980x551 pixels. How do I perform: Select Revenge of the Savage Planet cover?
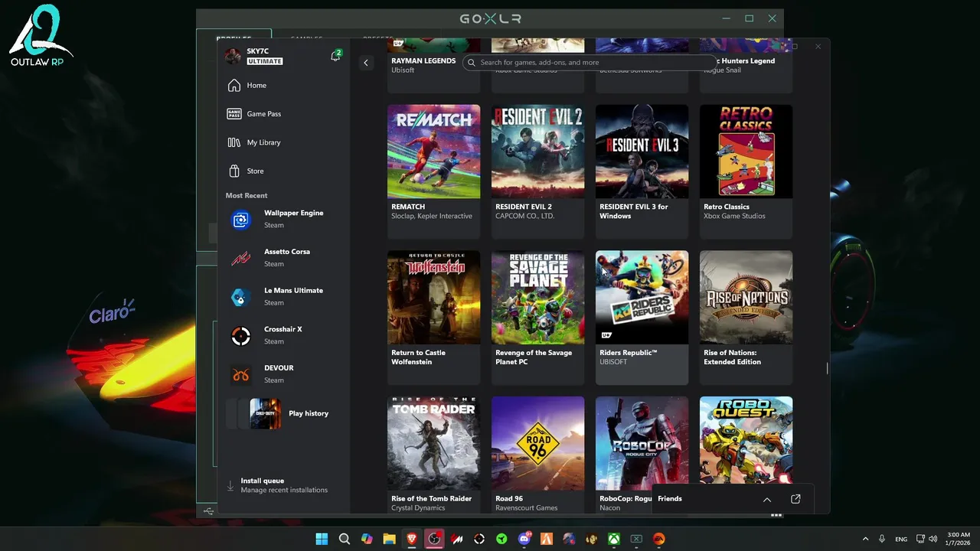(x=538, y=298)
